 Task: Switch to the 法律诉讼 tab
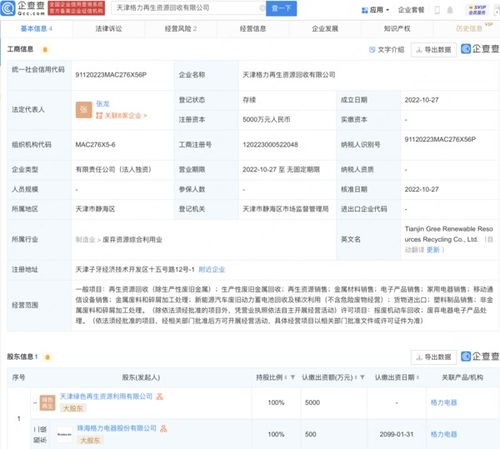click(x=109, y=29)
